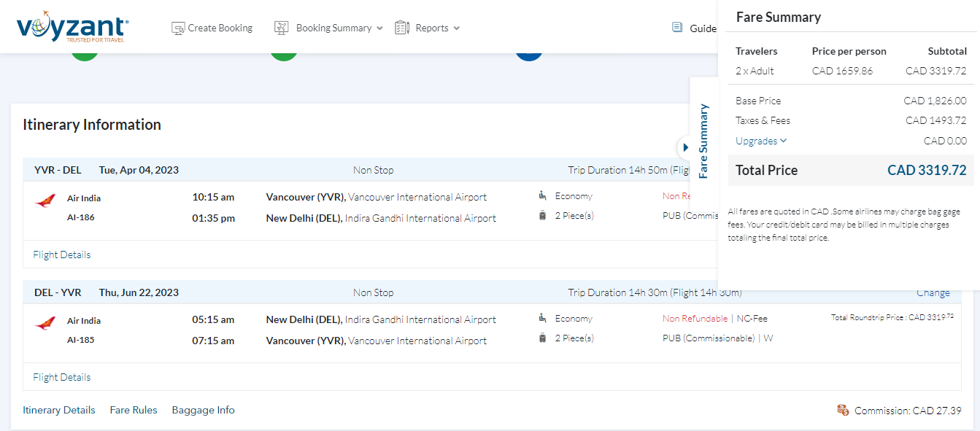Expand the Upgrades section in Fare Summary
This screenshot has width=980, height=431.
tap(761, 141)
